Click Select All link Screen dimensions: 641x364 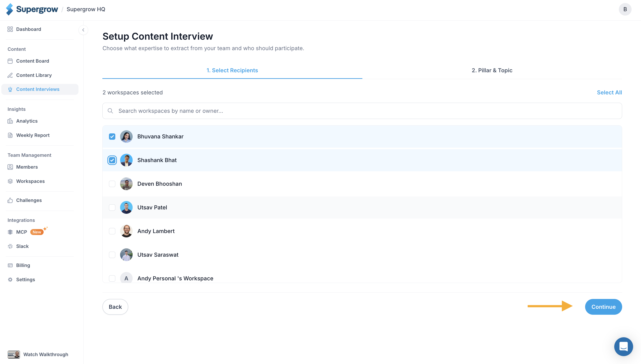[x=609, y=92]
